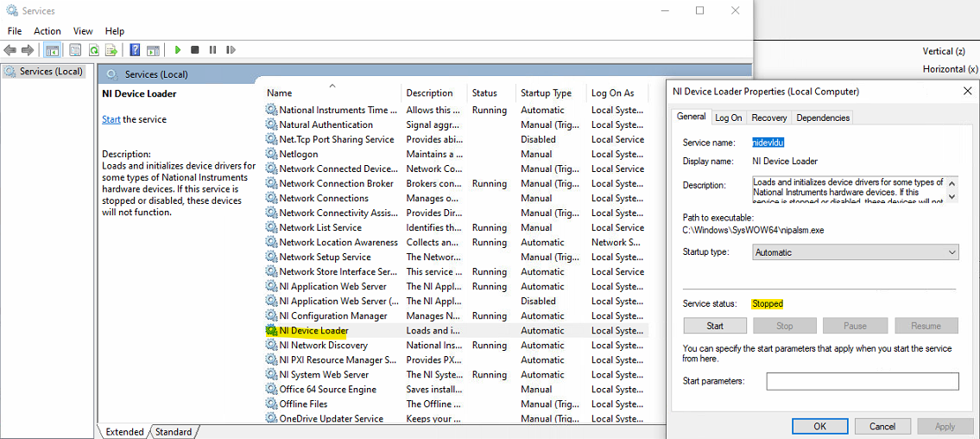Click the Restart Service toolbar icon
The width and height of the screenshot is (980, 439).
[x=231, y=50]
